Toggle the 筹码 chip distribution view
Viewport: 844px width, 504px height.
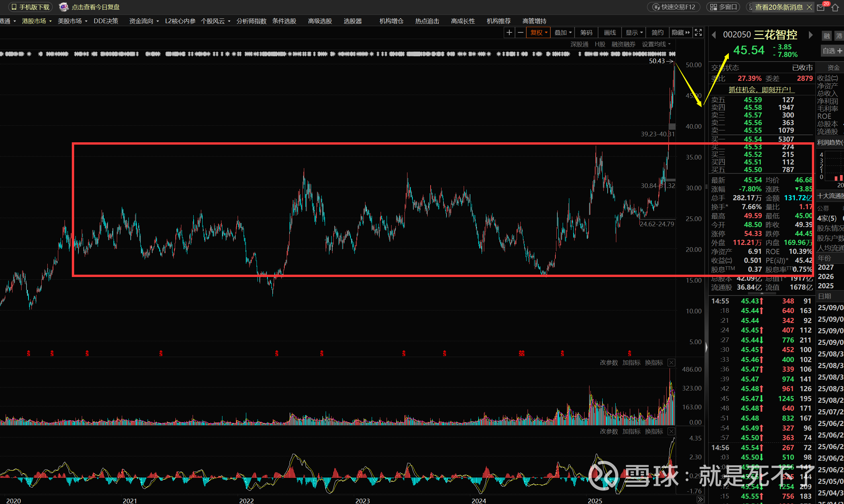pyautogui.click(x=586, y=33)
